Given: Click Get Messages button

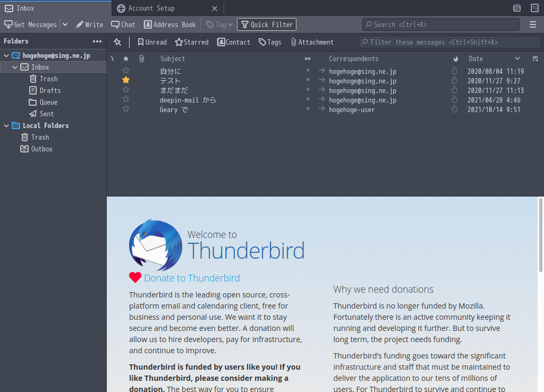Looking at the screenshot, I should 30,24.
